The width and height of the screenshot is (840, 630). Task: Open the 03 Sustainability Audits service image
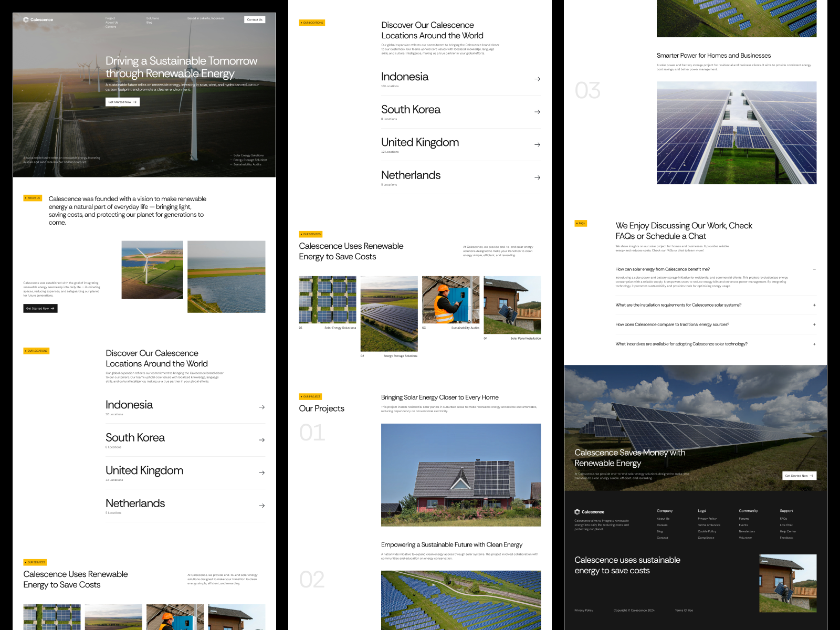point(450,300)
